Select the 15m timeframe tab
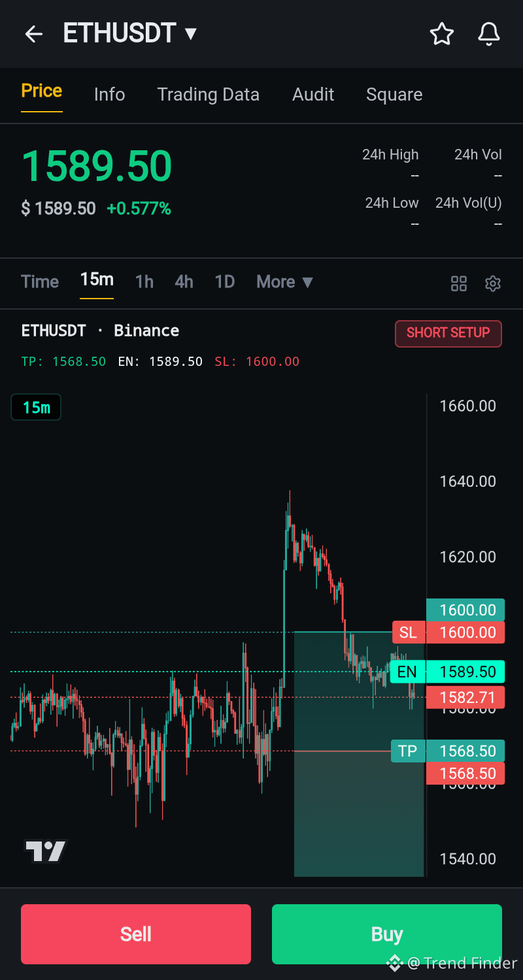 coord(97,280)
